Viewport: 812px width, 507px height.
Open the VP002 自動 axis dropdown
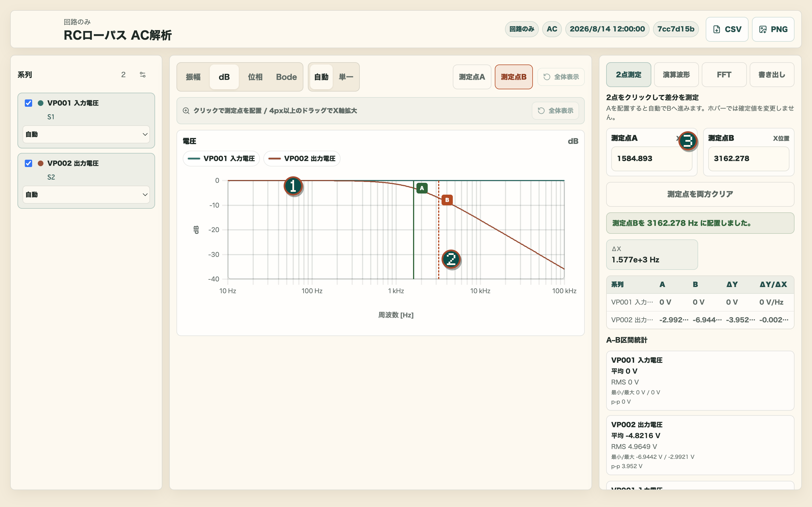click(86, 194)
